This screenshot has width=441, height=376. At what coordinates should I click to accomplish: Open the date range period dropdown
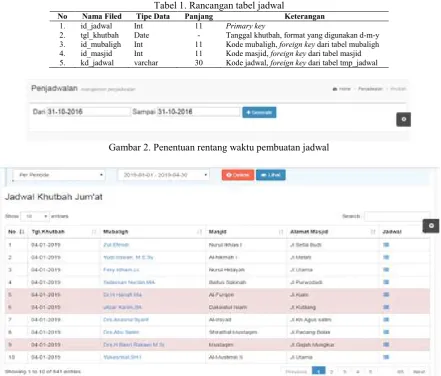pos(164,175)
